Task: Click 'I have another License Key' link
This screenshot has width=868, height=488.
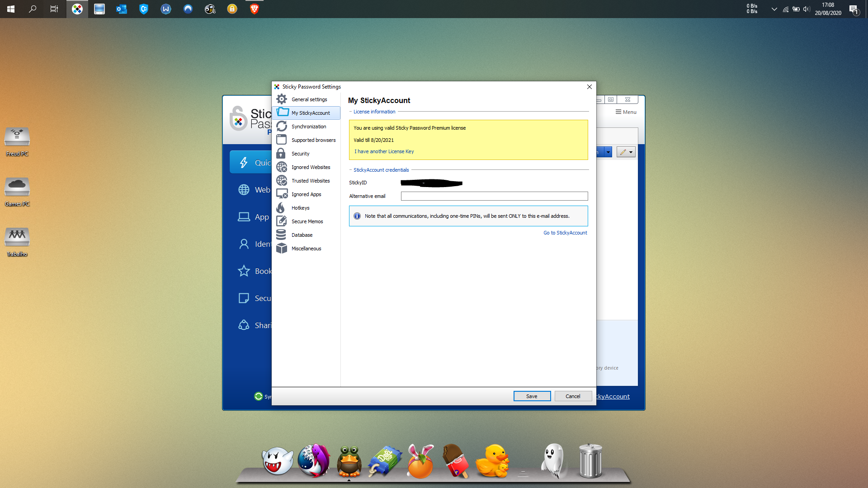Action: [384, 151]
